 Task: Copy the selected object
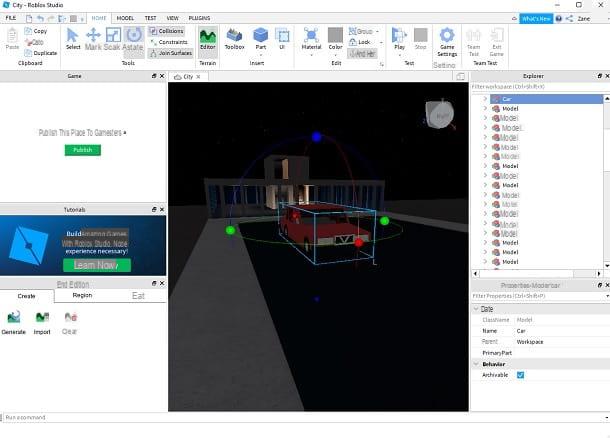(x=36, y=31)
